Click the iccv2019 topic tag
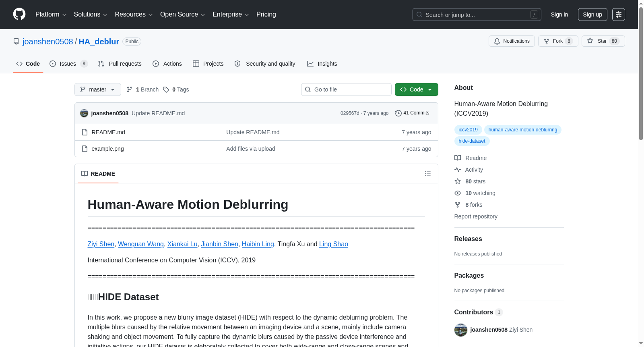644x347 pixels. tap(468, 130)
